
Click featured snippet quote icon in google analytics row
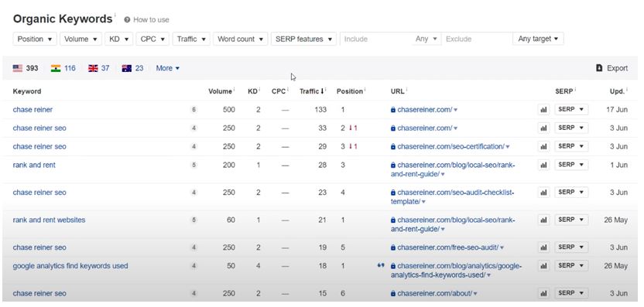tap(381, 265)
